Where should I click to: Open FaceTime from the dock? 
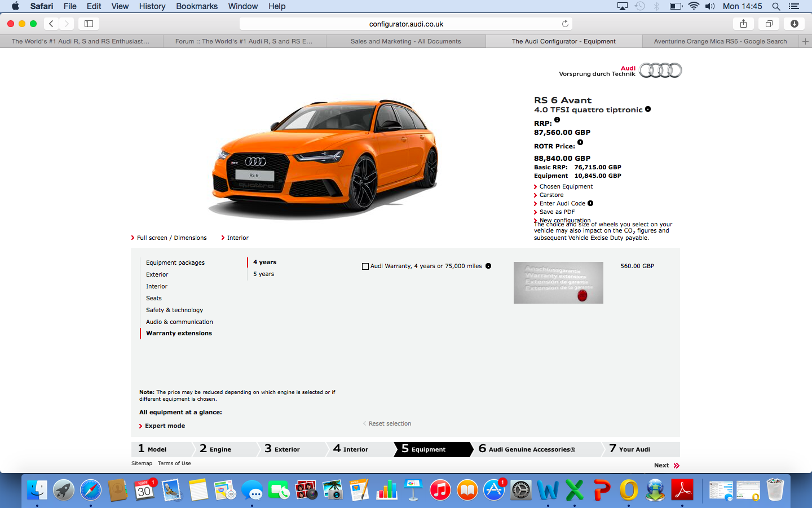pos(279,490)
